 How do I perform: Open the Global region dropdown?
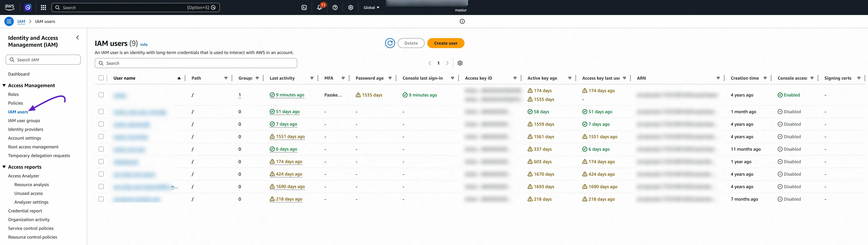[371, 7]
